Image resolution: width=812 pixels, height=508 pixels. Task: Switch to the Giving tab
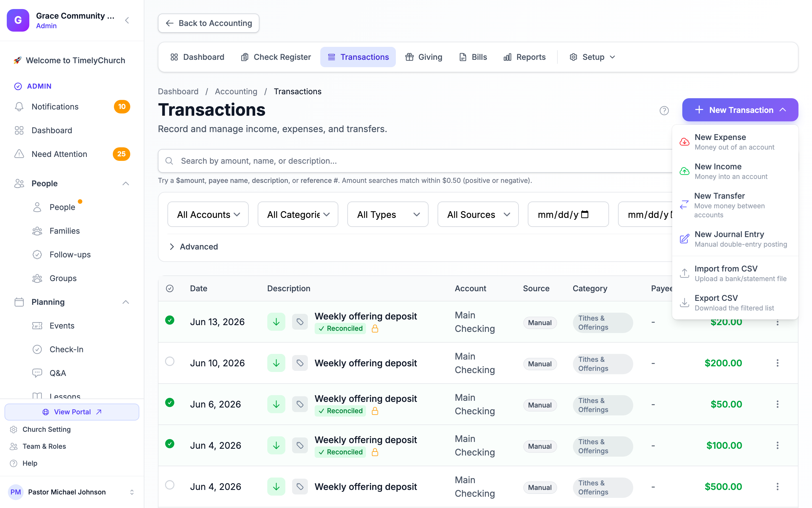(x=424, y=57)
